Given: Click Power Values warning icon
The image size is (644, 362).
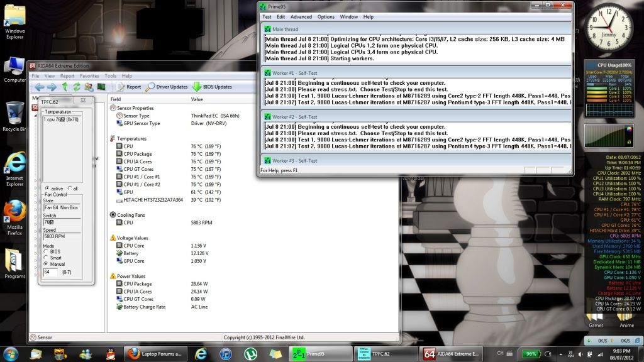Looking at the screenshot, I should (x=113, y=276).
